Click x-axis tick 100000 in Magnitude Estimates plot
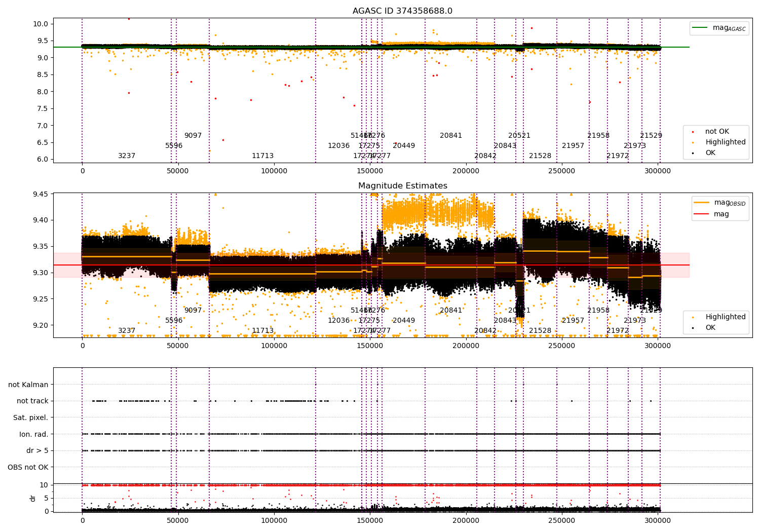Image resolution: width=760 pixels, height=532 pixels. point(274,346)
